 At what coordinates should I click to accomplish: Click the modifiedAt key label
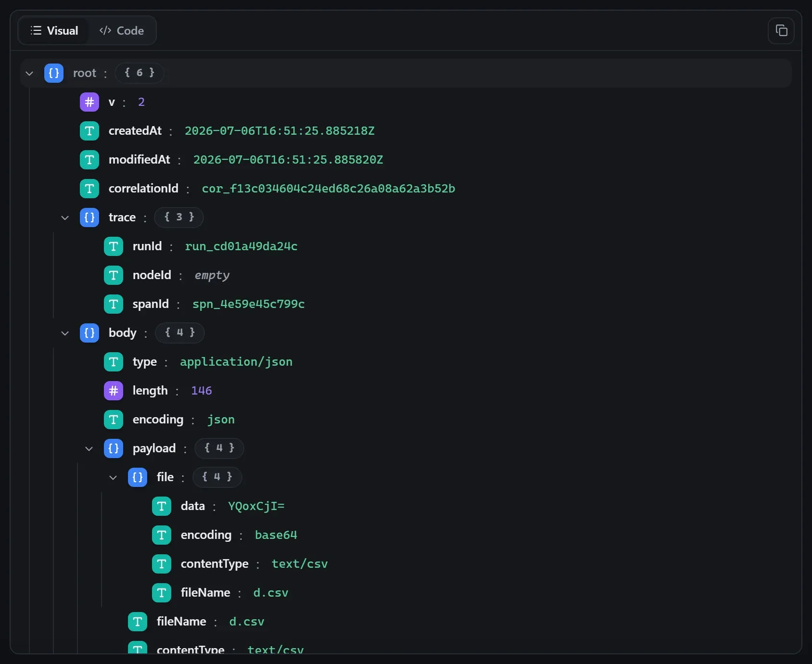pos(140,160)
